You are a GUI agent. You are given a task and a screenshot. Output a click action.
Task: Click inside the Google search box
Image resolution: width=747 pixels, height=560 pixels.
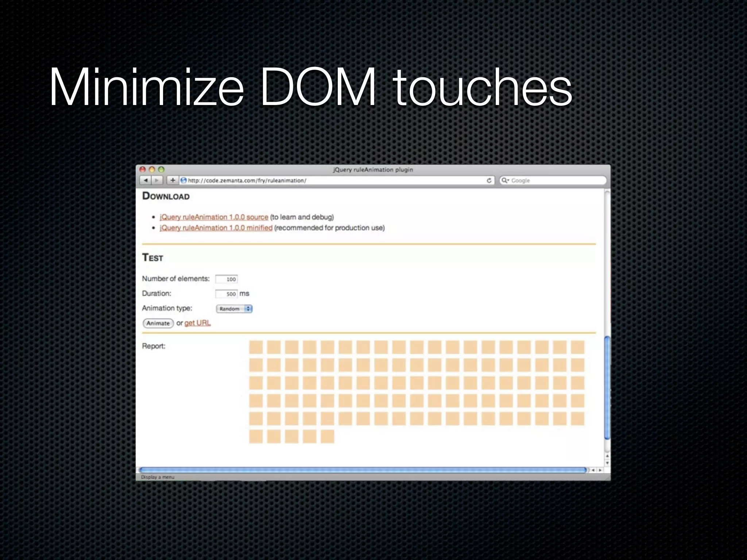click(554, 180)
